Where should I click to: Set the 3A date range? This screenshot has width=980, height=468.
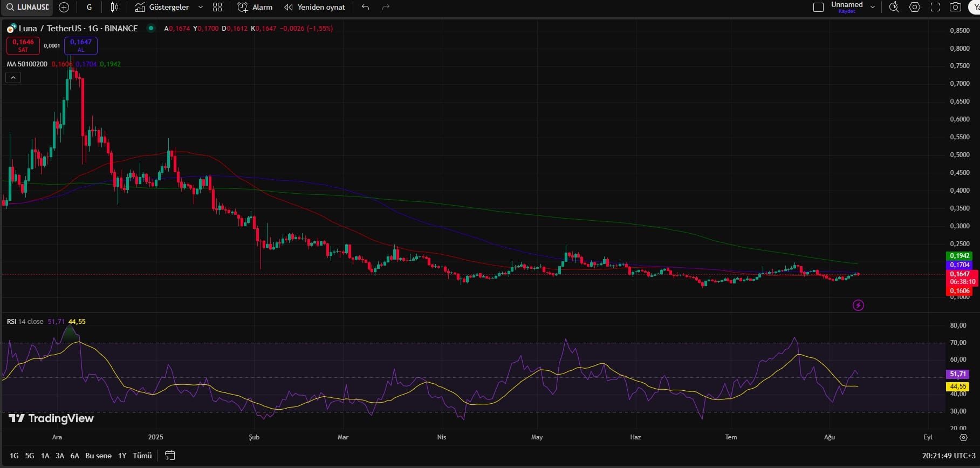(x=60, y=456)
